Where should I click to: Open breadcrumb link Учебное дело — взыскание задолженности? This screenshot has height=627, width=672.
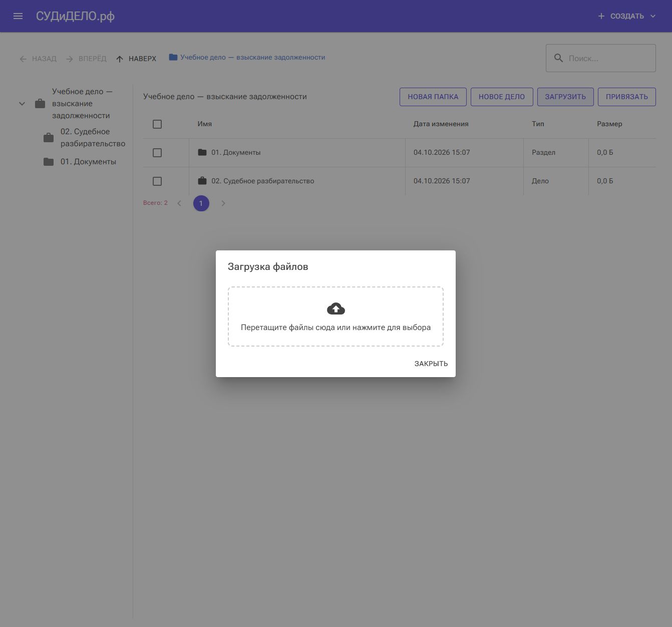[252, 58]
